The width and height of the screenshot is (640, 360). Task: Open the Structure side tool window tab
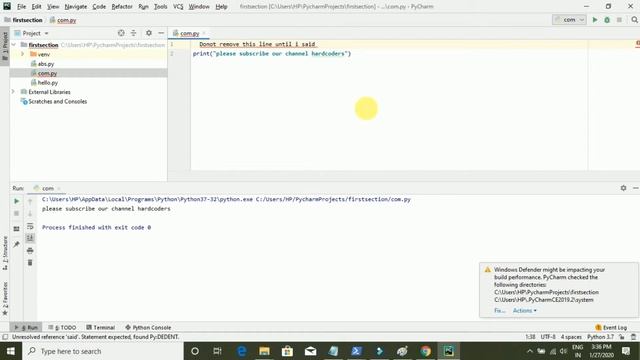(5, 253)
